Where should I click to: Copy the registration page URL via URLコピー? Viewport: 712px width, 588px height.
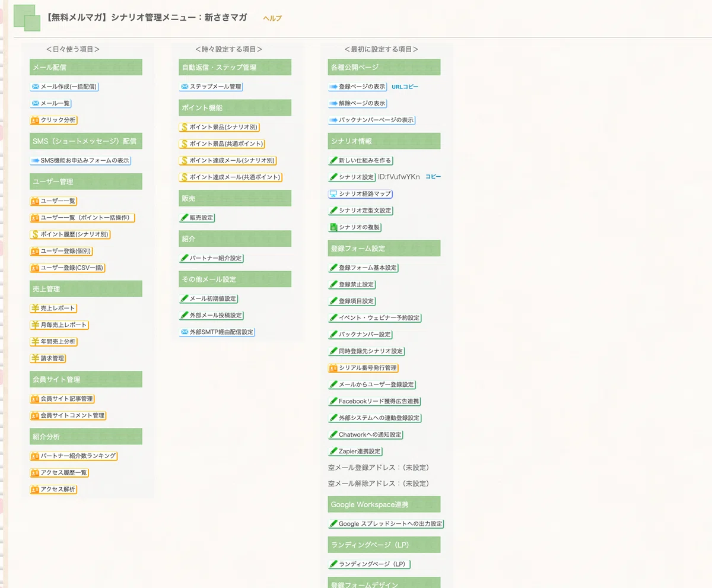tap(405, 87)
